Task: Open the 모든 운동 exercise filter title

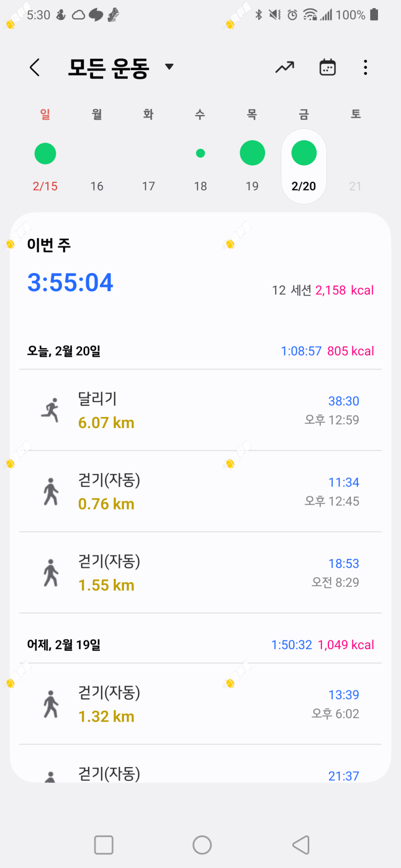Action: click(x=109, y=68)
